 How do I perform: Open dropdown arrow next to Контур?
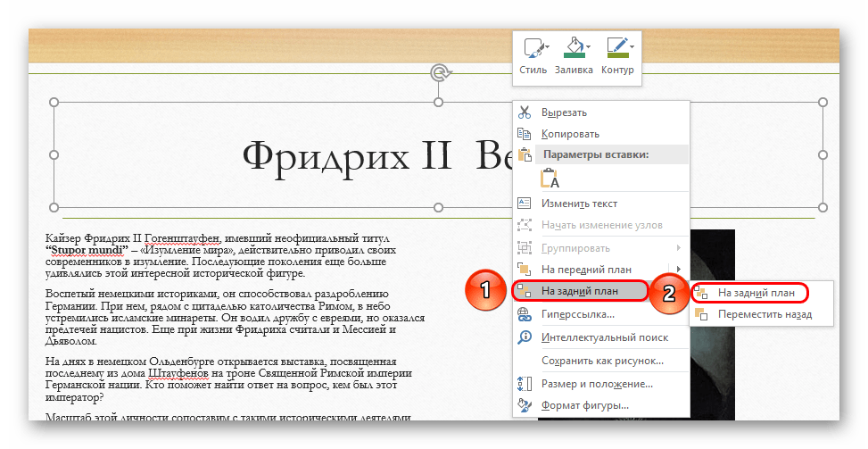pyautogui.click(x=632, y=46)
